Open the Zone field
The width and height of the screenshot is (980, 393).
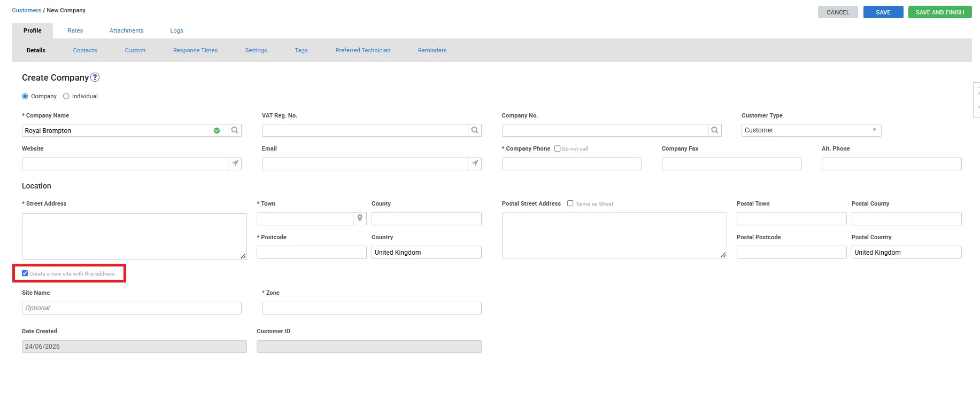tap(372, 308)
